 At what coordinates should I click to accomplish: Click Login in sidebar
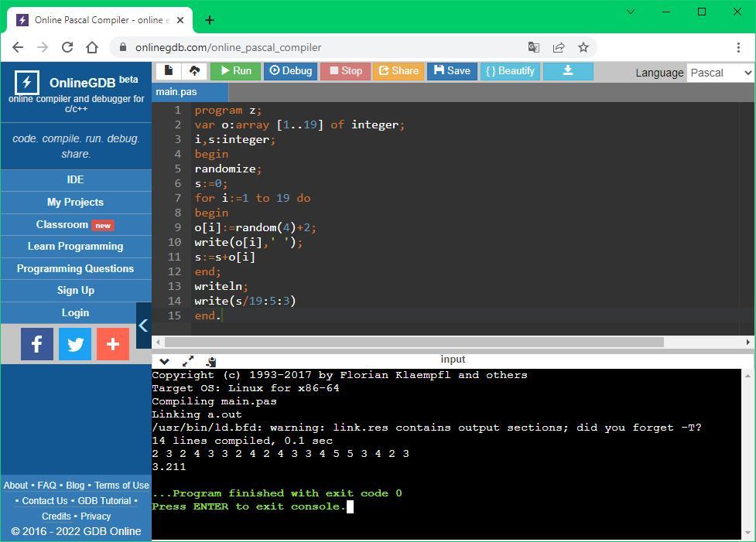(76, 313)
